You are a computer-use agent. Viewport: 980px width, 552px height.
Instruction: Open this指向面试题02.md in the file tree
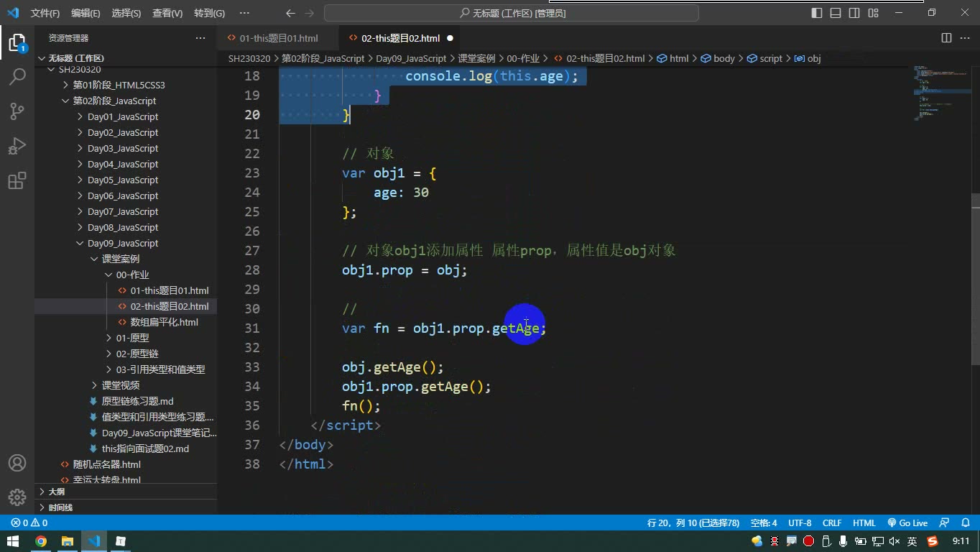(145, 448)
